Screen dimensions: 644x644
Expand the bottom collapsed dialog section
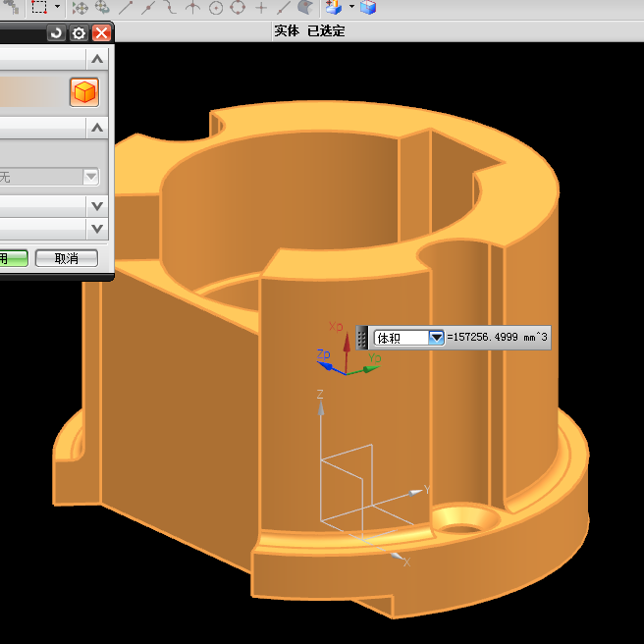click(97, 229)
